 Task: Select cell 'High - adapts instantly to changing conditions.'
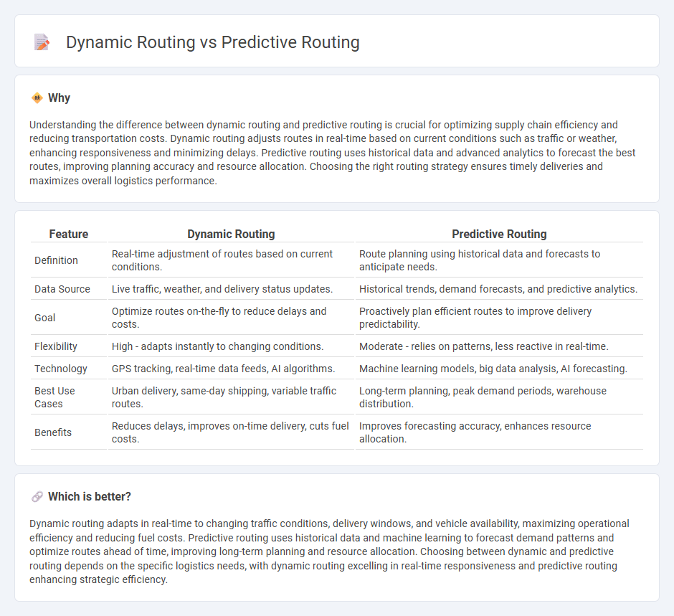pyautogui.click(x=231, y=346)
